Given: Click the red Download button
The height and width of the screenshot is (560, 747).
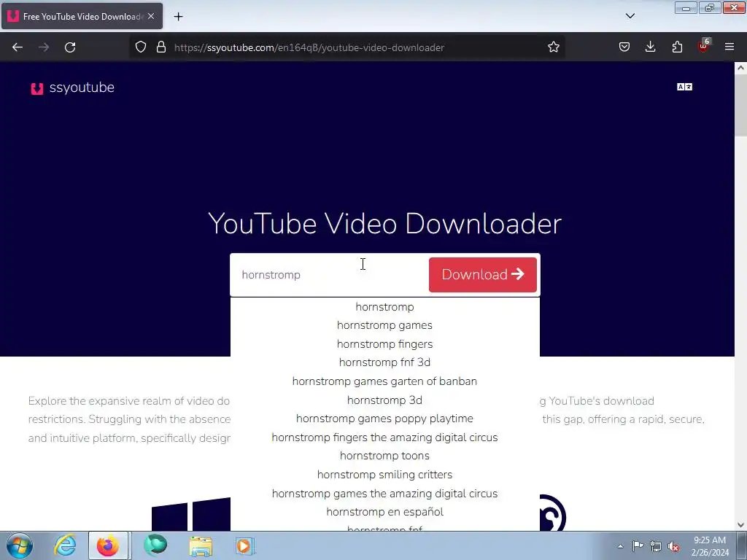Looking at the screenshot, I should (483, 275).
